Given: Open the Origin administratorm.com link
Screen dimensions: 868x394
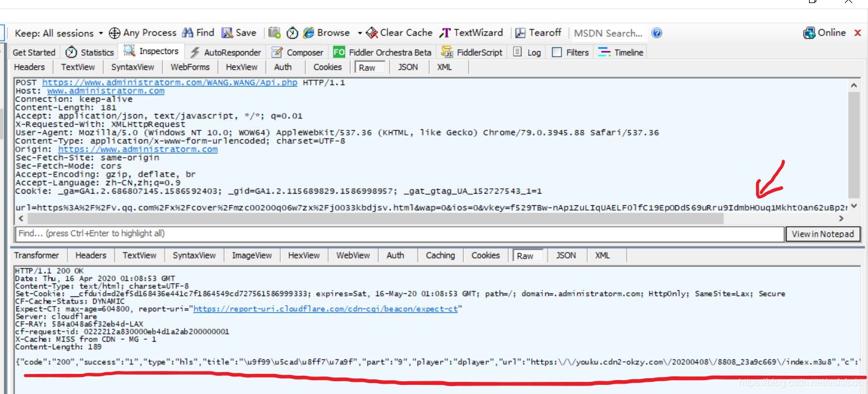Looking at the screenshot, I should 138,149.
